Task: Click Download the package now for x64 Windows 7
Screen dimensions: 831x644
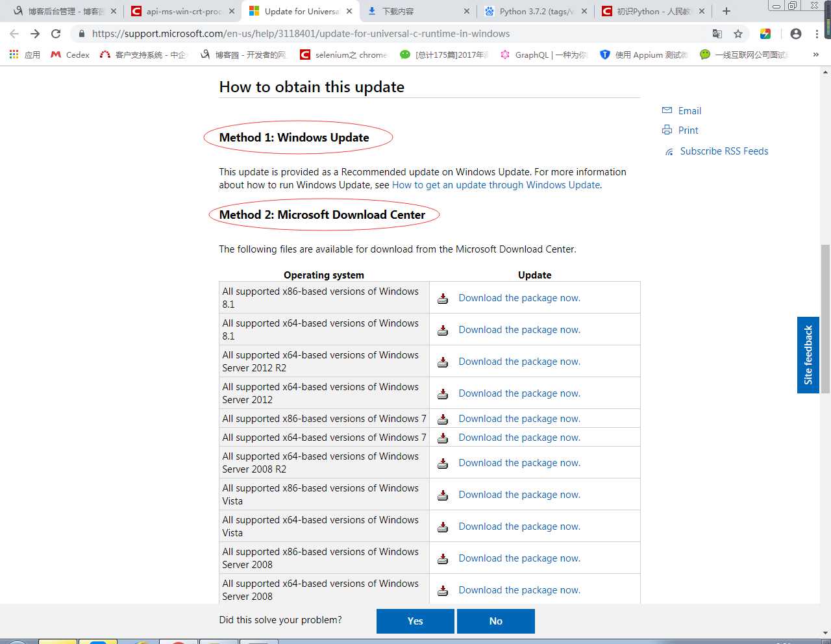Action: 519,438
